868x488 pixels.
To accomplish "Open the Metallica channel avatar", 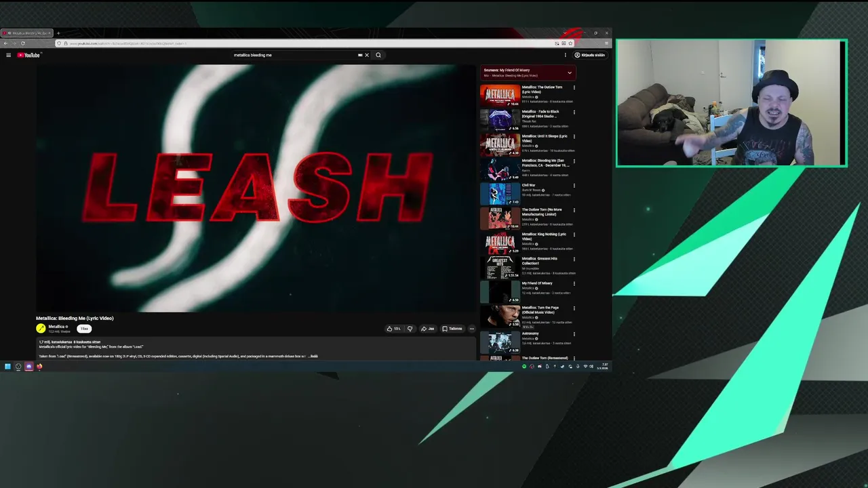I will [41, 328].
